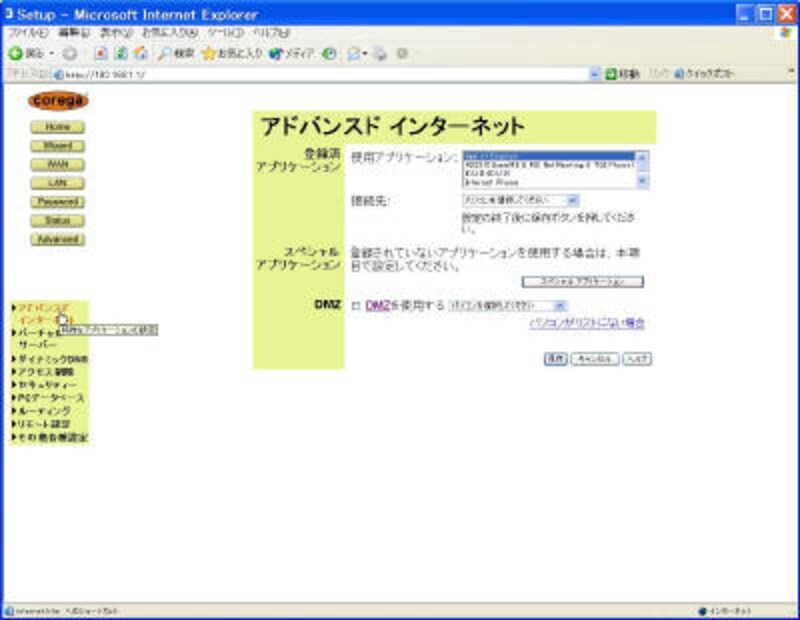Click the WAN button in sidebar
This screenshot has height=620, width=800.
click(58, 164)
